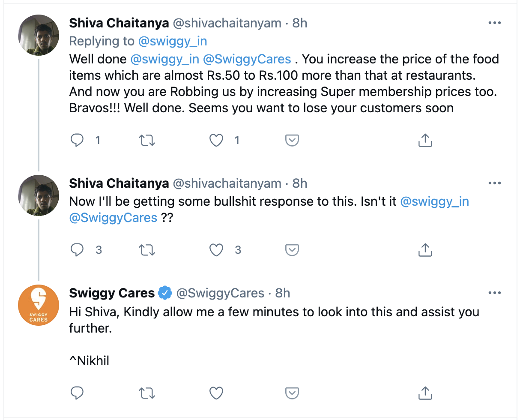The height and width of the screenshot is (420, 520).
Task: Like the tweet about increased food prices
Action: coord(217,140)
